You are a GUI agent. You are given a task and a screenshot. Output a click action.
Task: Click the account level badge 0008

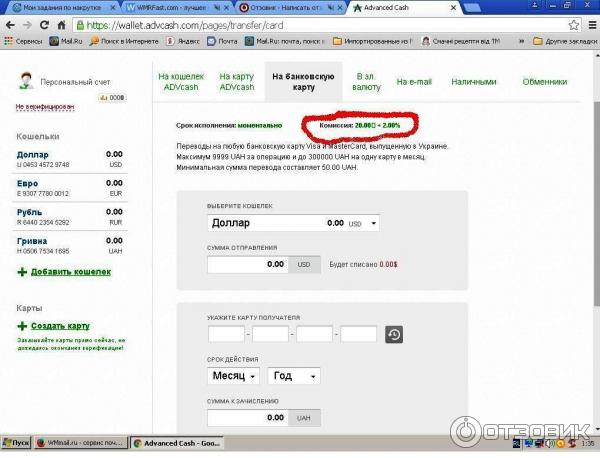(x=112, y=98)
